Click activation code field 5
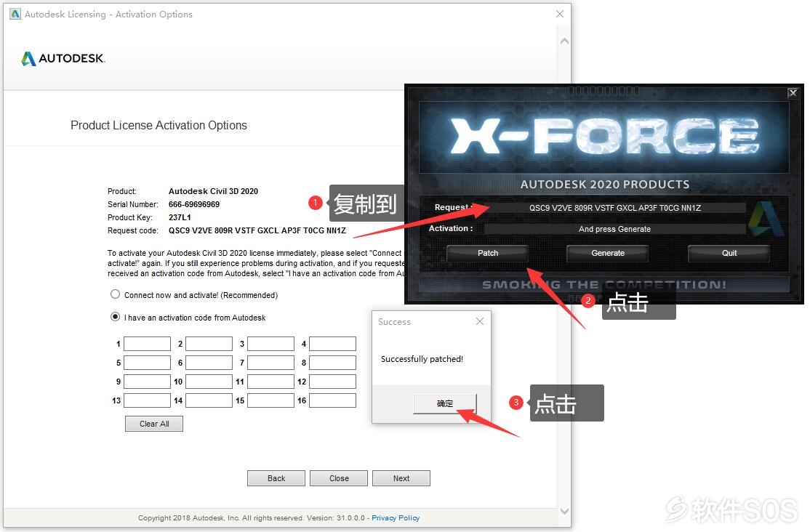The height and width of the screenshot is (532, 810). [x=147, y=363]
